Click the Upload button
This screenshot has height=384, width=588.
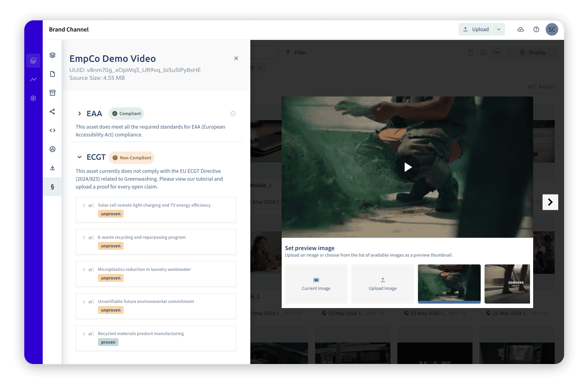[476, 29]
